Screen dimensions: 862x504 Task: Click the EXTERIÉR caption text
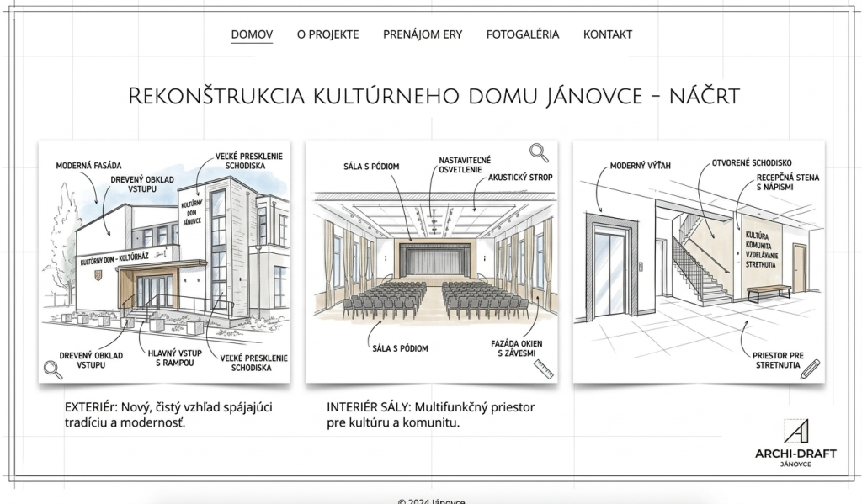point(168,415)
